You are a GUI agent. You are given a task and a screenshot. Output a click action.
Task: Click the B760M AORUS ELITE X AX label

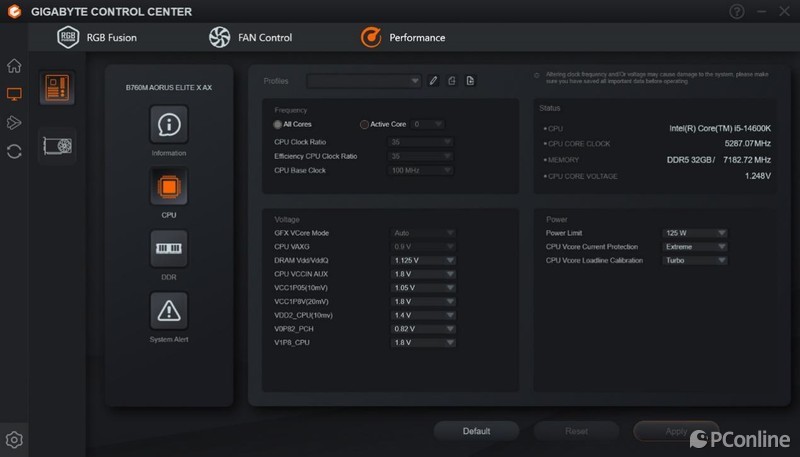(169, 88)
